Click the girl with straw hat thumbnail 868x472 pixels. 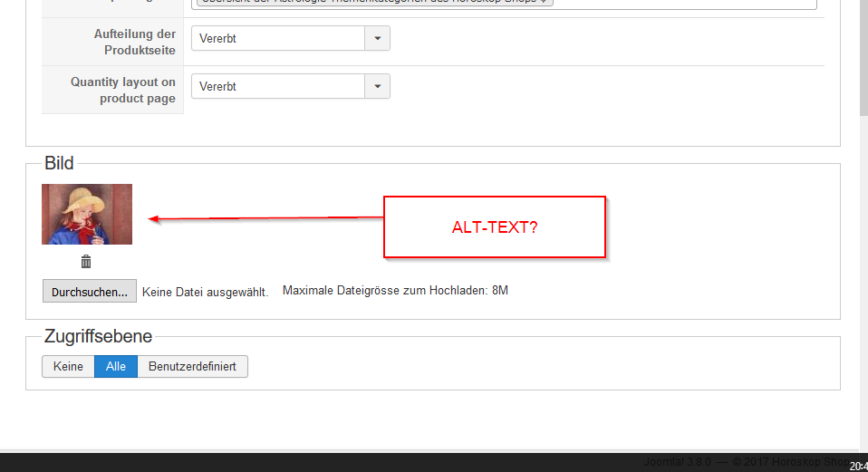87,214
